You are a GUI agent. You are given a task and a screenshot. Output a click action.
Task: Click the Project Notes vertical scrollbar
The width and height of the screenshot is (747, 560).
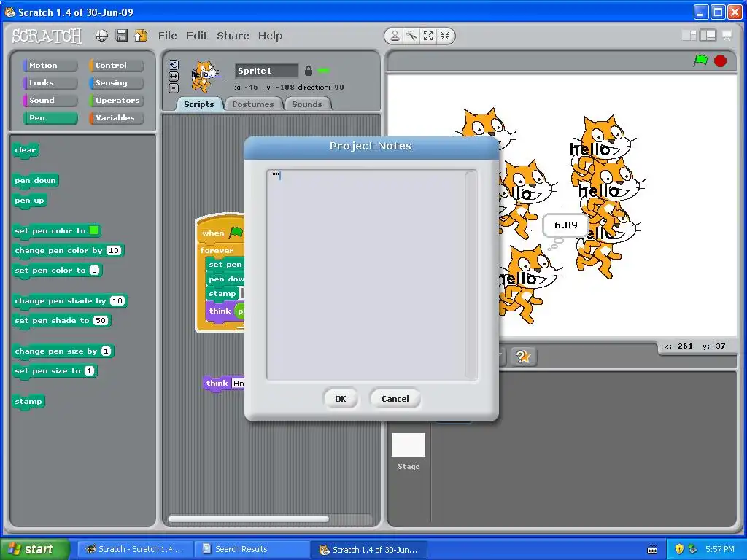tap(471, 275)
